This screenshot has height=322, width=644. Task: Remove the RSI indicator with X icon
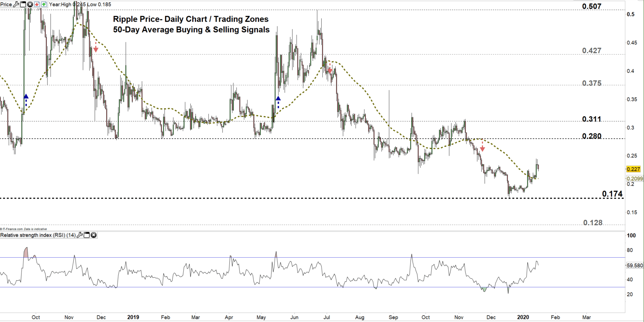[94, 235]
